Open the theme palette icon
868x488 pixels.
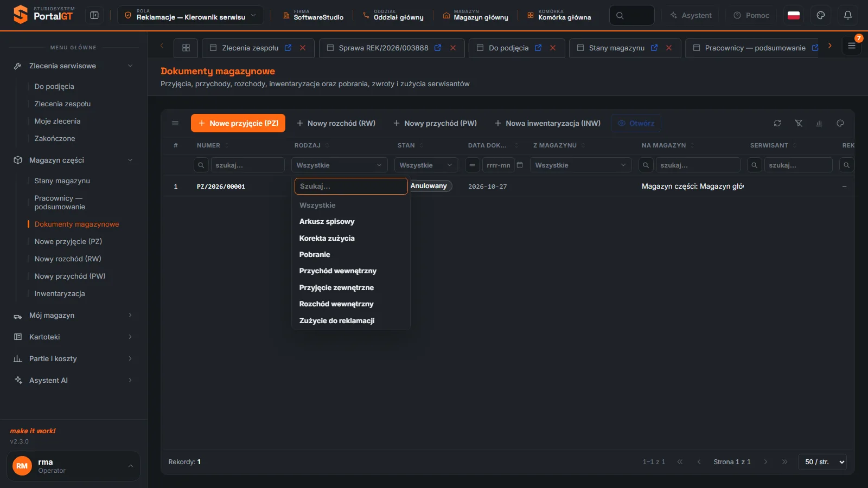coord(821,15)
